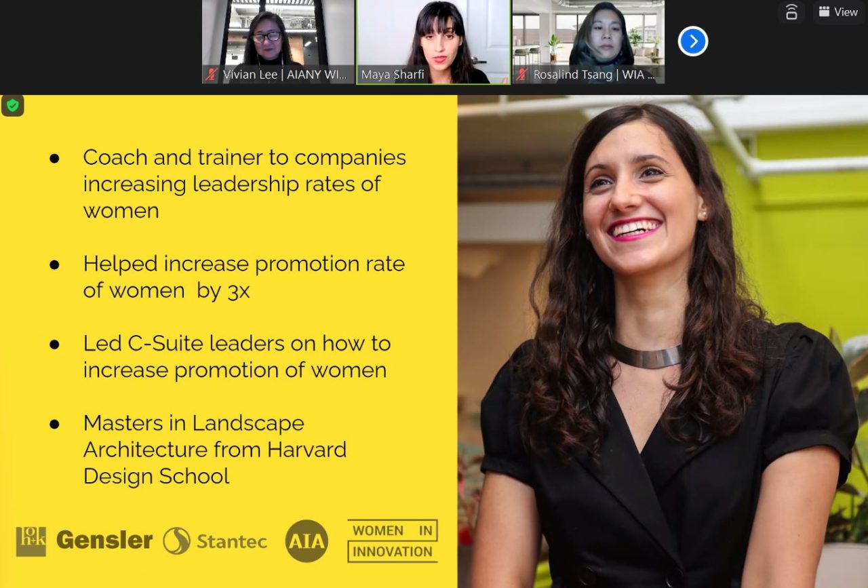Click the Gensler logo text
This screenshot has height=588, width=868.
pyautogui.click(x=104, y=541)
